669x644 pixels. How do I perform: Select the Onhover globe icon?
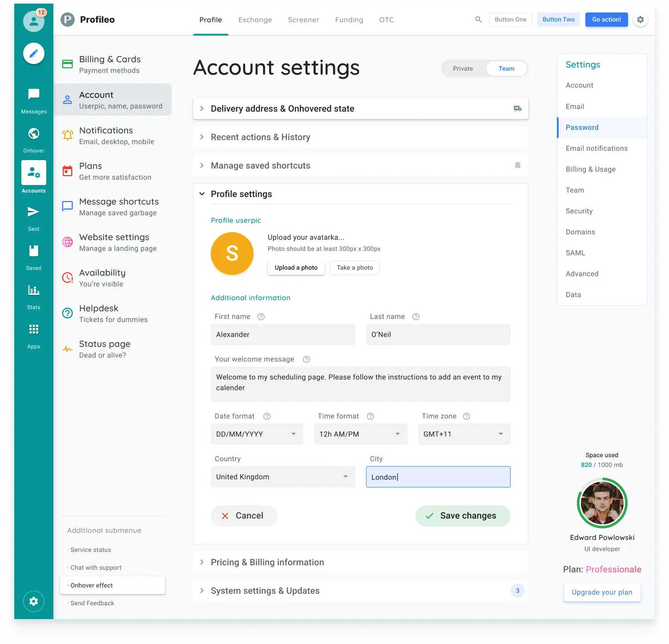pyautogui.click(x=33, y=133)
